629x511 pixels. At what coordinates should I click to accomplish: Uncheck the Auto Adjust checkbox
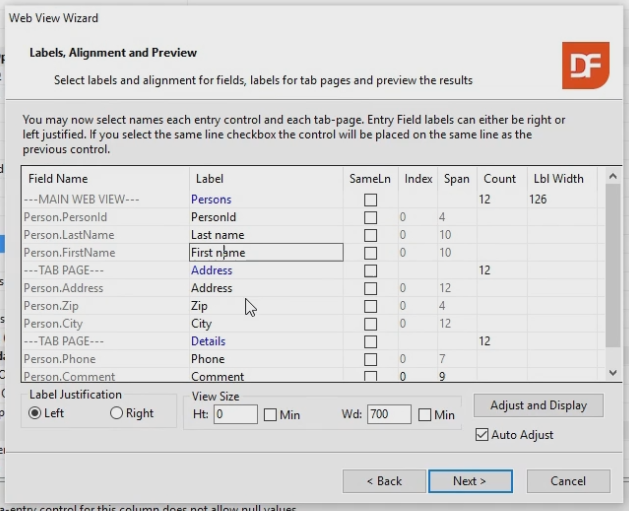click(x=484, y=435)
